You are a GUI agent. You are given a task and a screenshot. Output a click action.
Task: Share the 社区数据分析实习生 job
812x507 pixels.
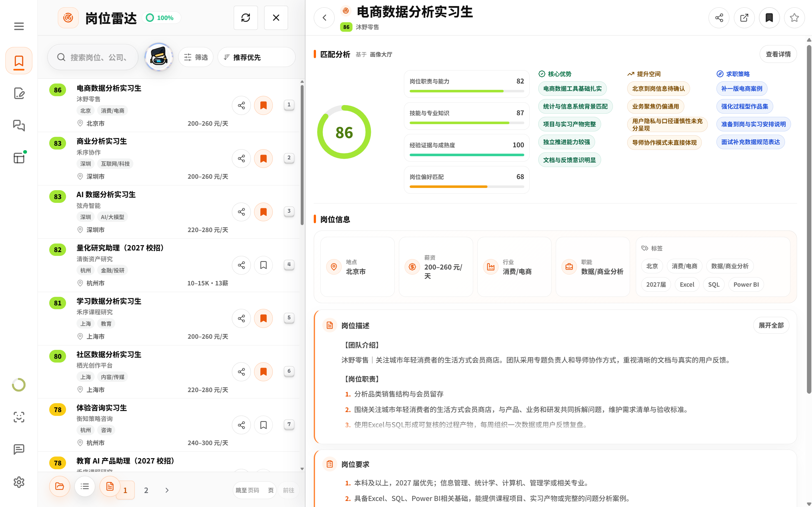tap(241, 371)
